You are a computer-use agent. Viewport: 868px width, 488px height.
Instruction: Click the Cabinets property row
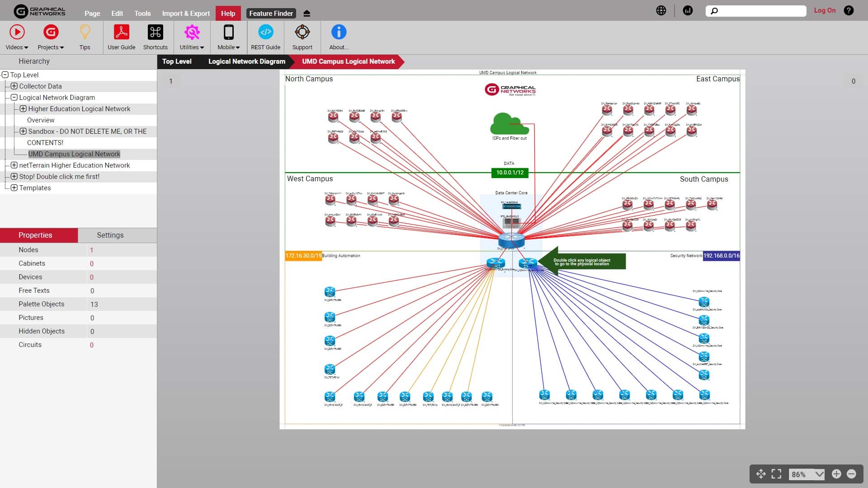(x=78, y=263)
